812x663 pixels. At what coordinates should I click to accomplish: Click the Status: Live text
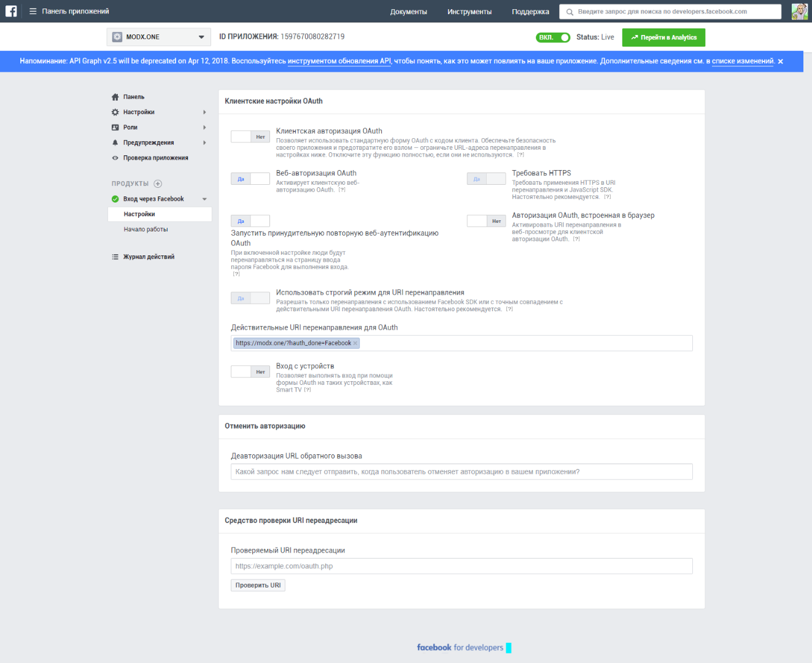[595, 37]
